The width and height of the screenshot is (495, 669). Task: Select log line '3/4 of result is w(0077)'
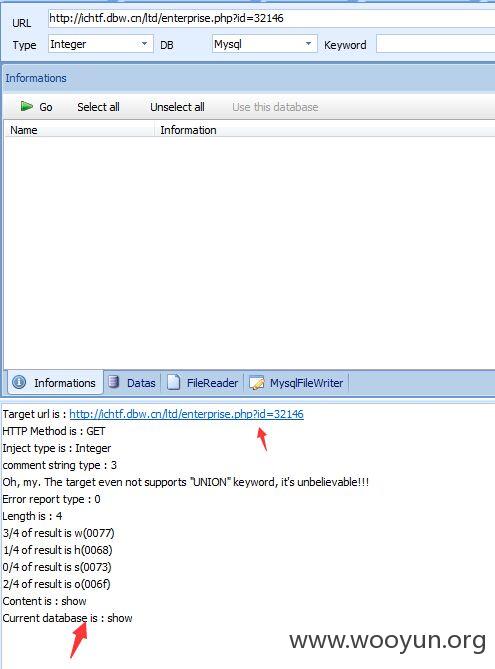point(58,533)
